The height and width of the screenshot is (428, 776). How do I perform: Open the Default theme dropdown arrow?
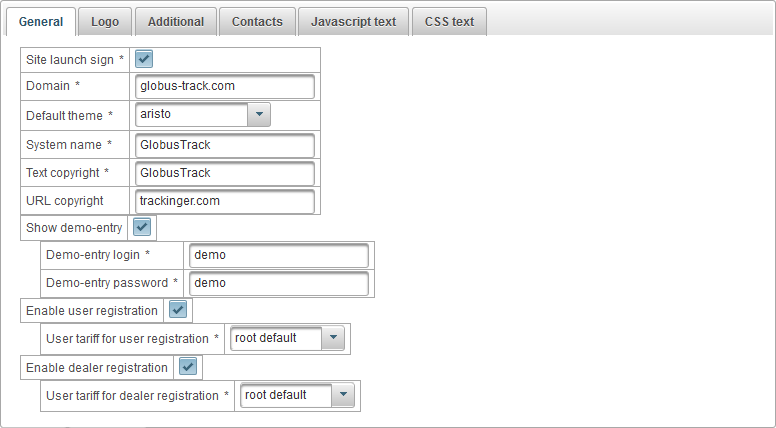[x=259, y=114]
